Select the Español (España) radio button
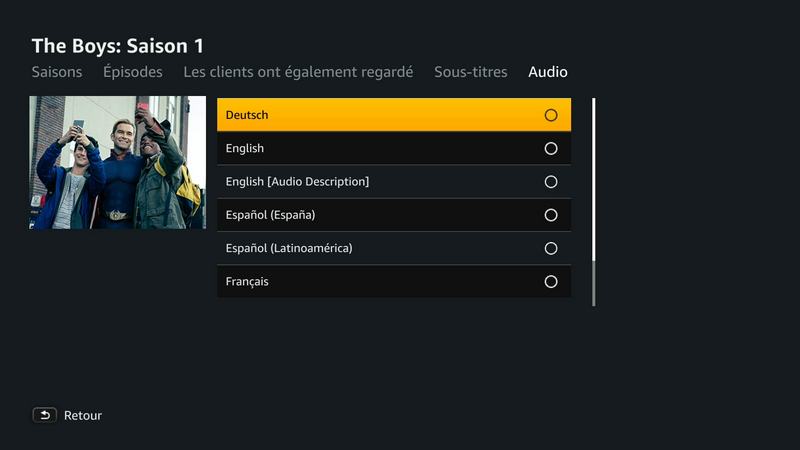Viewport: 800px width, 450px height. [x=551, y=215]
